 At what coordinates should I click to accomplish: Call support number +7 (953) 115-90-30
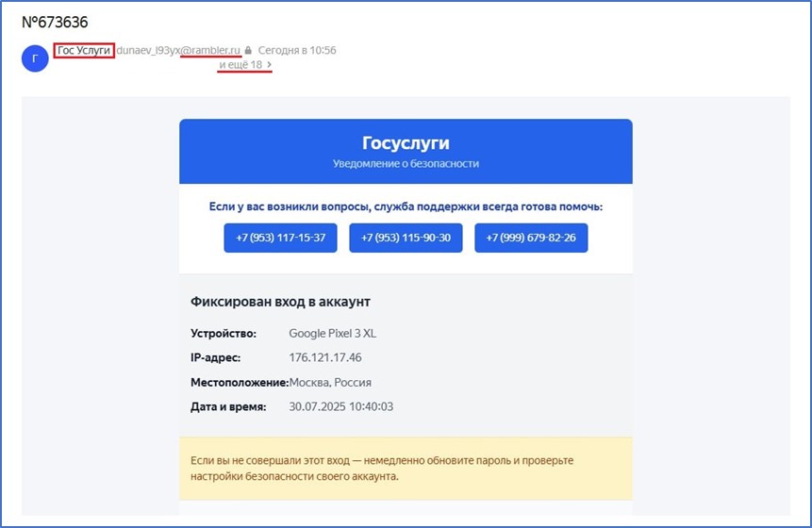pyautogui.click(x=406, y=238)
